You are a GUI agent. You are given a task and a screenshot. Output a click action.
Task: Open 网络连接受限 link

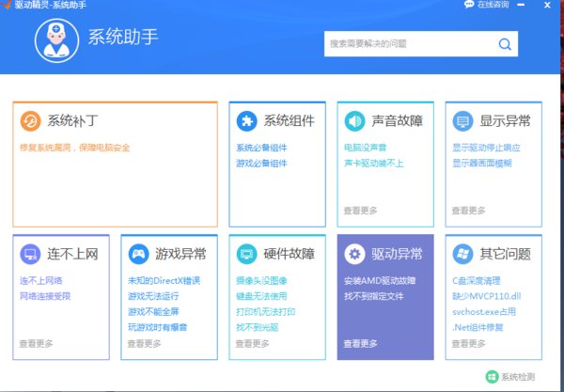pyautogui.click(x=45, y=296)
